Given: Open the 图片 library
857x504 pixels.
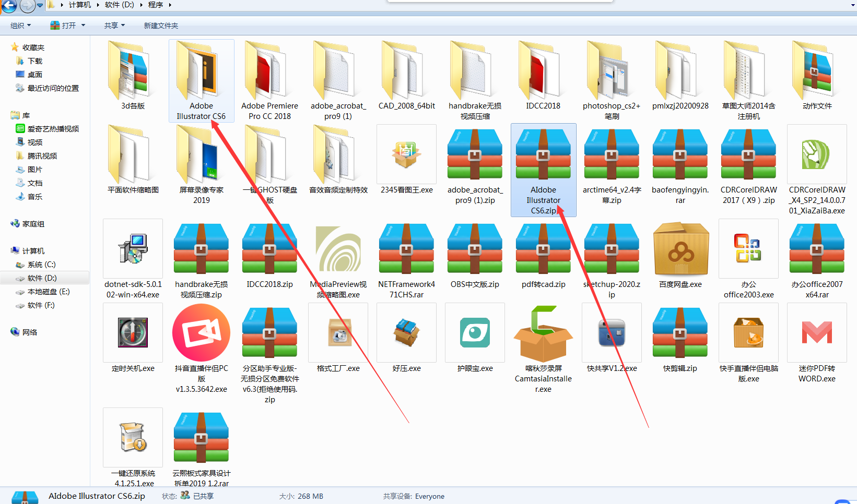Looking at the screenshot, I should (x=35, y=170).
